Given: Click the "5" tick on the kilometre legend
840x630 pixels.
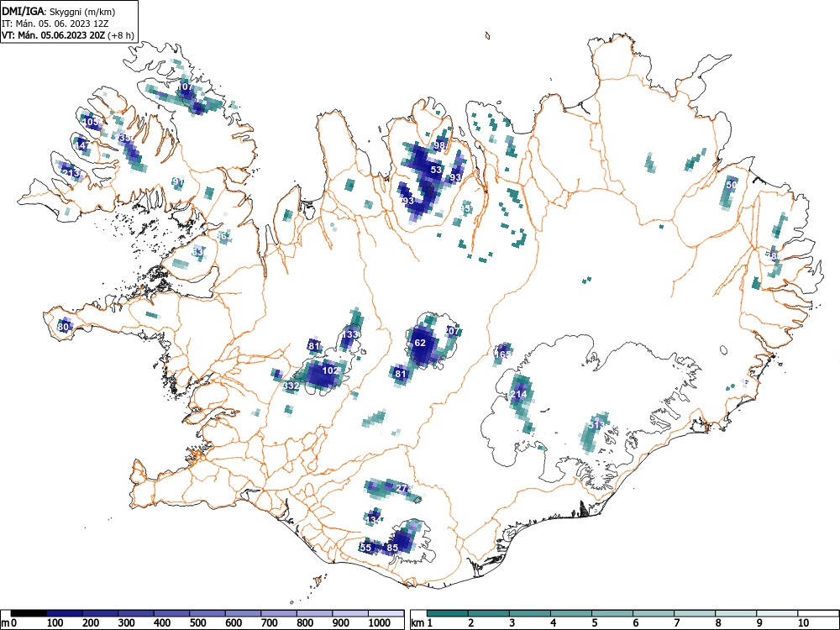Looking at the screenshot, I should (x=595, y=623).
